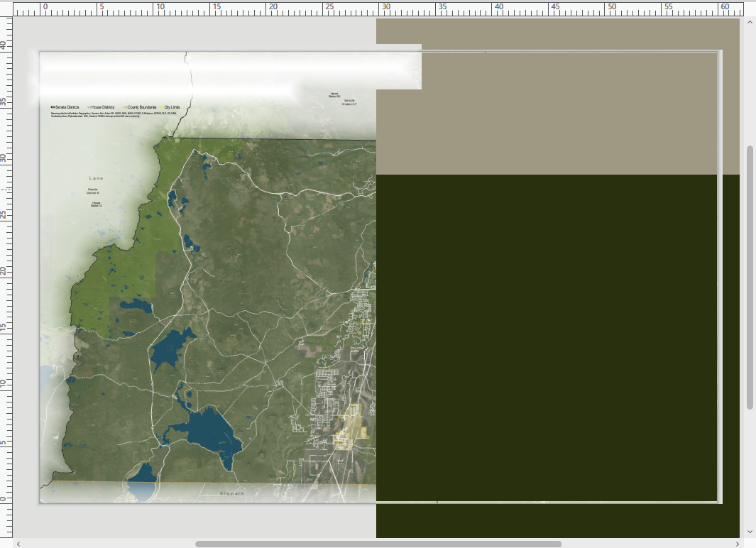The width and height of the screenshot is (756, 548).
Task: Click the vertical scrollbar down arrow
Action: (750, 531)
